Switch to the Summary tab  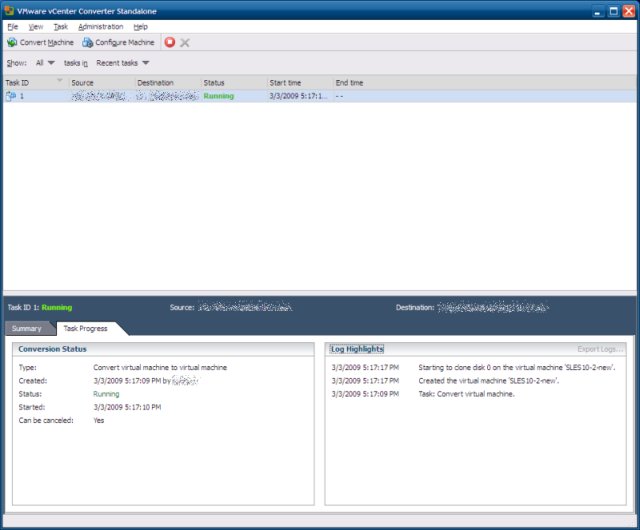coord(27,328)
